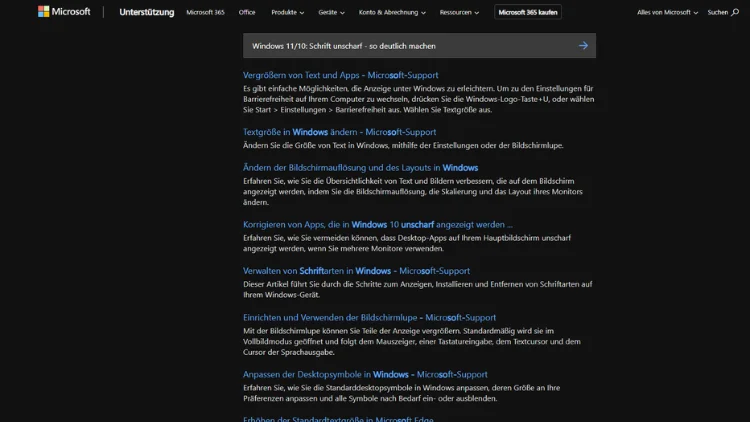
Task: Click the search magnifier icon
Action: pos(735,12)
